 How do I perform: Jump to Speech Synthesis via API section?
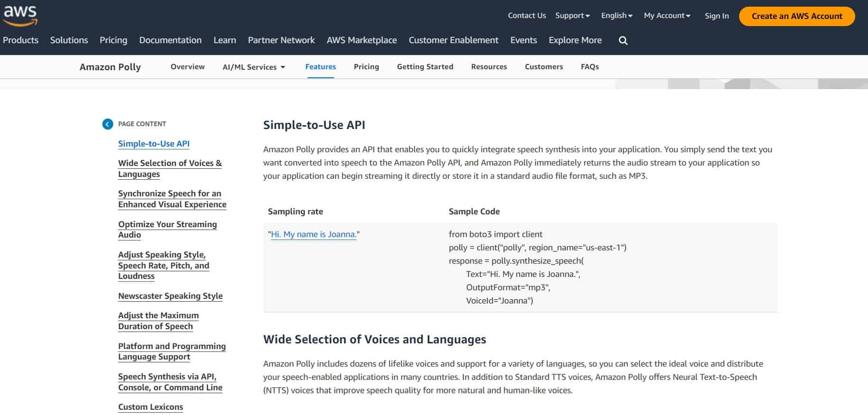(171, 382)
